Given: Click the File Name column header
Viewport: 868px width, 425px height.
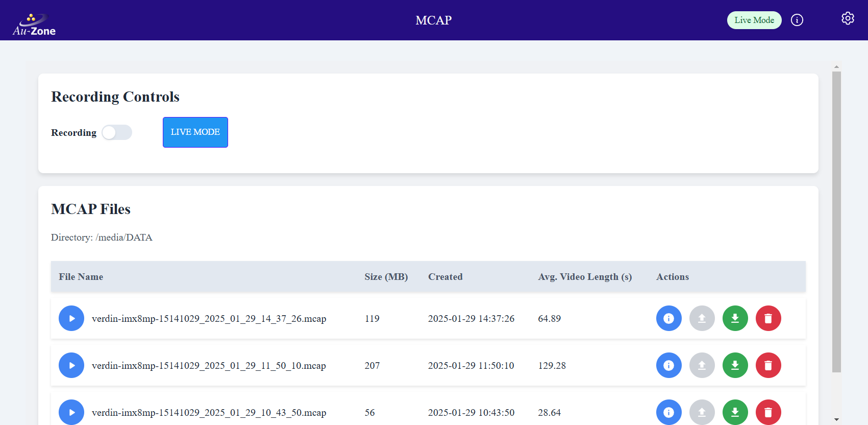Looking at the screenshot, I should tap(81, 277).
